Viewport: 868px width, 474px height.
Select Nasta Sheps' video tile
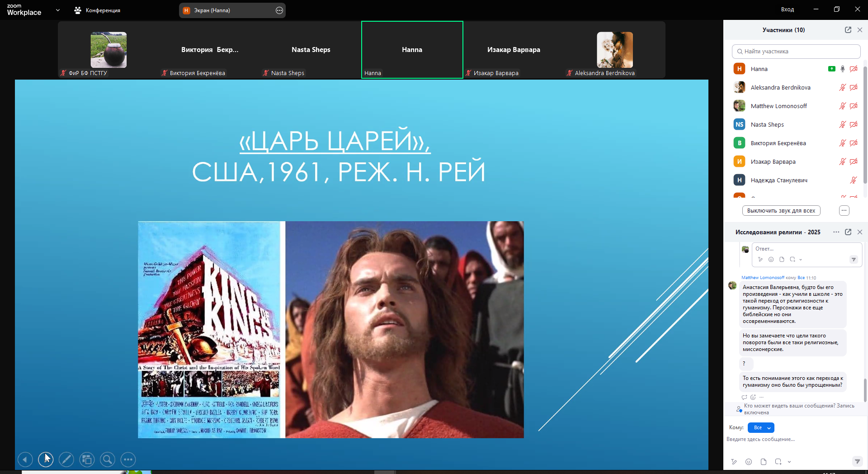click(311, 50)
